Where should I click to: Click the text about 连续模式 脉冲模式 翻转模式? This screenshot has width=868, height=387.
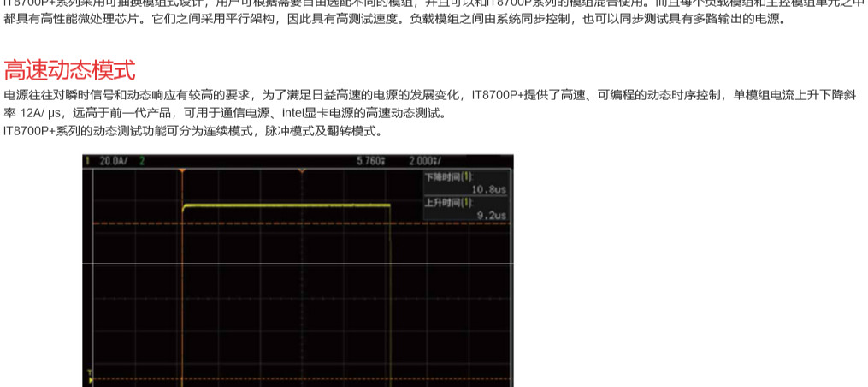point(193,131)
